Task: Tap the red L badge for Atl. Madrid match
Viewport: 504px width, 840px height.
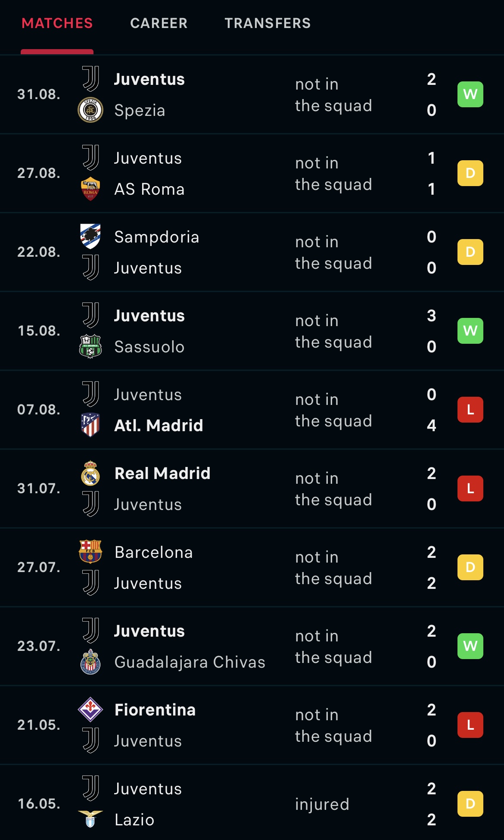Action: [x=470, y=410]
